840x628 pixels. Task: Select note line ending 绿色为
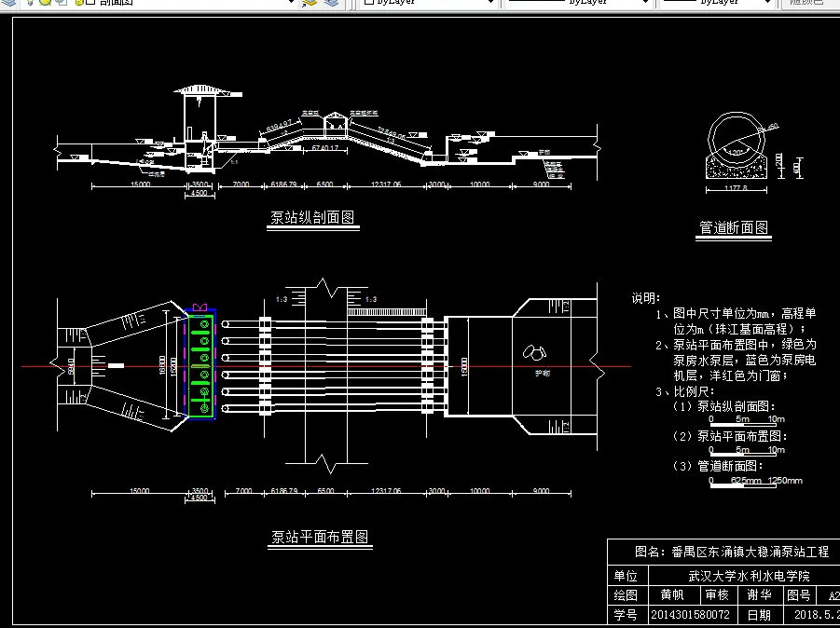coord(736,344)
